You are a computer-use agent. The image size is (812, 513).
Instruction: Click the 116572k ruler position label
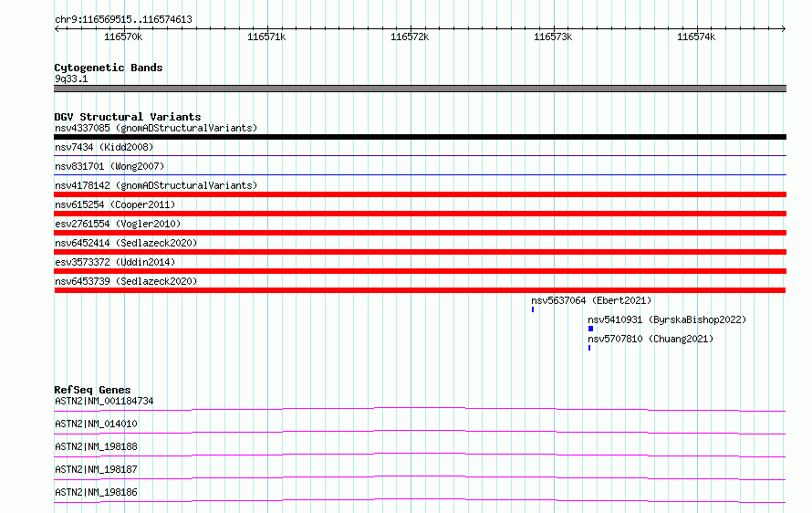pos(410,37)
